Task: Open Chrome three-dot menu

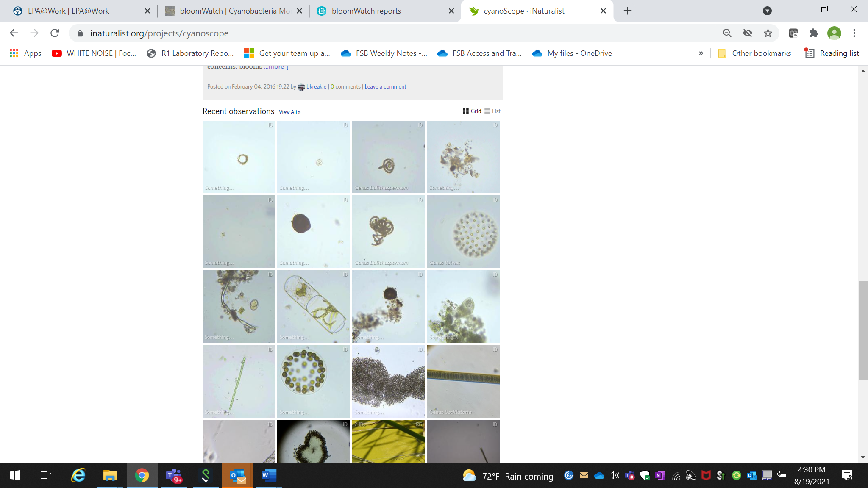Action: click(x=854, y=33)
